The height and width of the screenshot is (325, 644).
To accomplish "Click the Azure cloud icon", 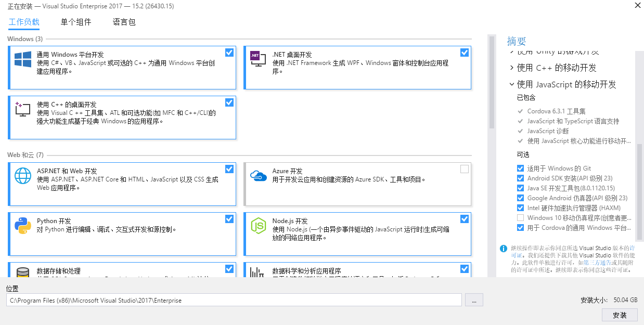I will [x=259, y=176].
